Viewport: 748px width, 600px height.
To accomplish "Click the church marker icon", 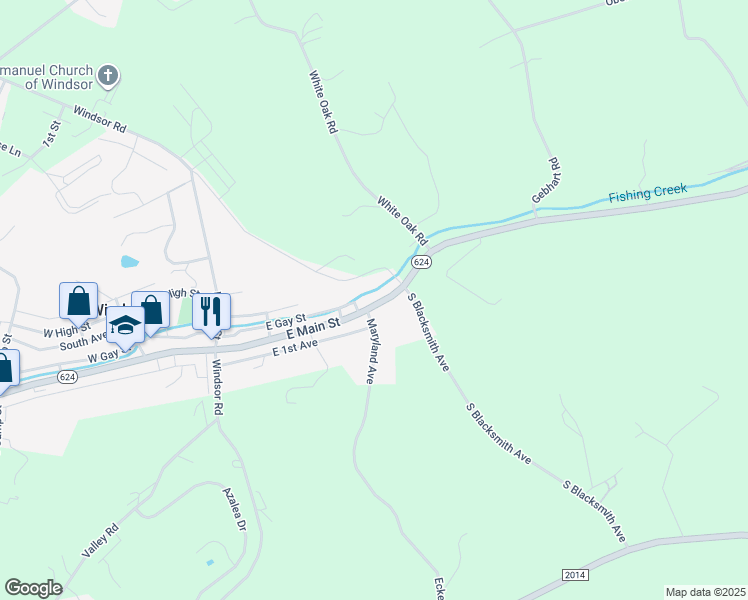I will coord(108,76).
